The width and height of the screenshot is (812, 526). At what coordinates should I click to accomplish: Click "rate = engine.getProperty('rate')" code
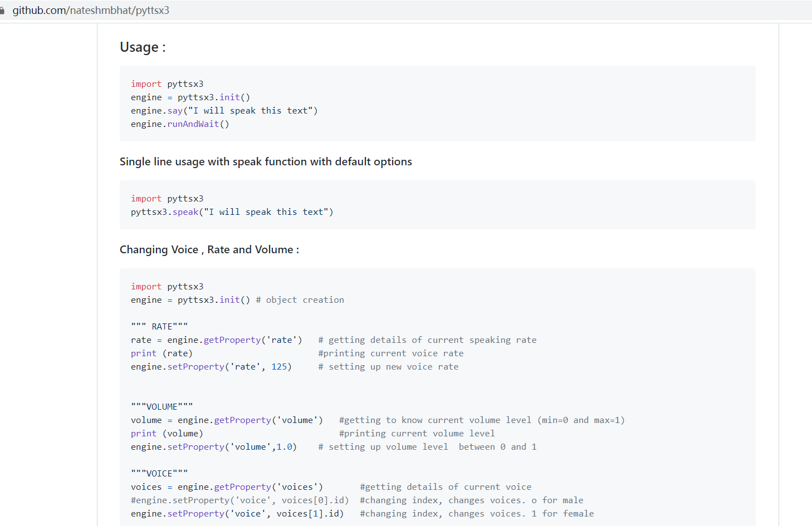217,340
